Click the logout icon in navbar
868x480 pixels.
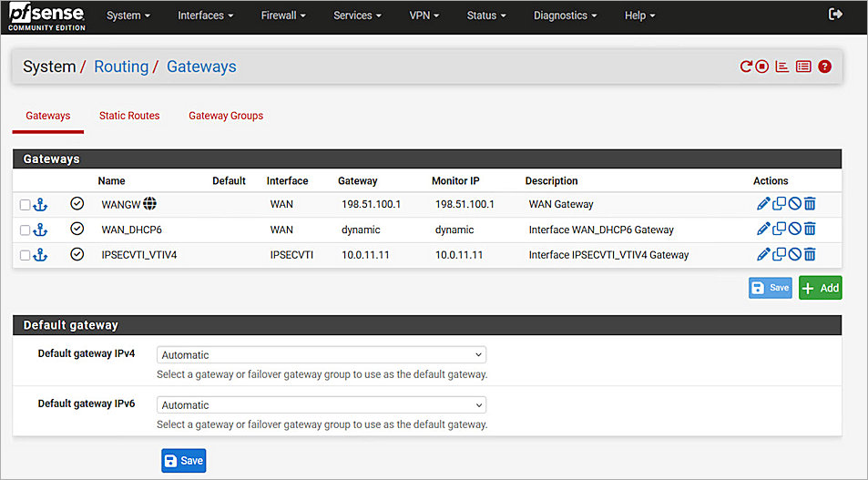[835, 15]
